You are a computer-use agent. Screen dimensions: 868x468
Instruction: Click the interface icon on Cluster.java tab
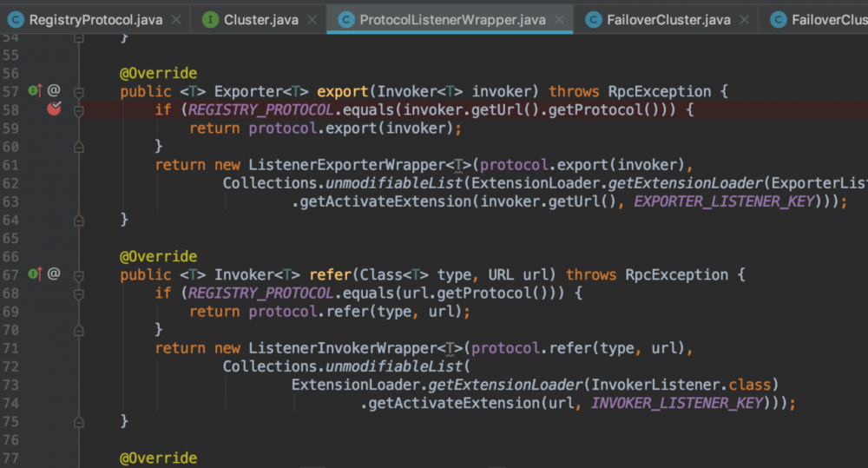(x=210, y=20)
